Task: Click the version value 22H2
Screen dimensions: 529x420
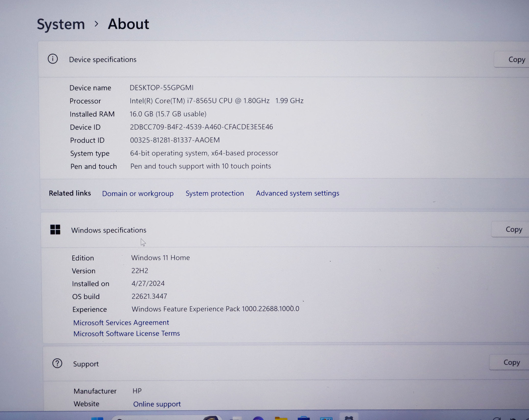Action: pos(140,271)
